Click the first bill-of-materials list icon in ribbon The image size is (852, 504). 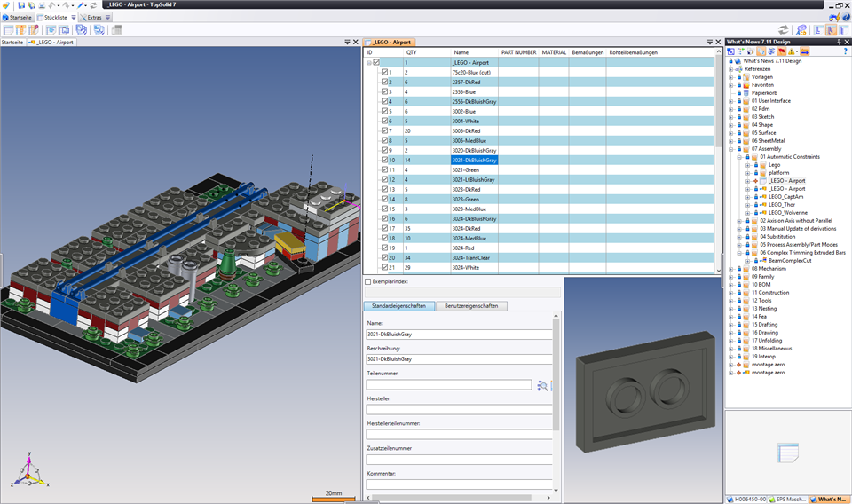9,30
